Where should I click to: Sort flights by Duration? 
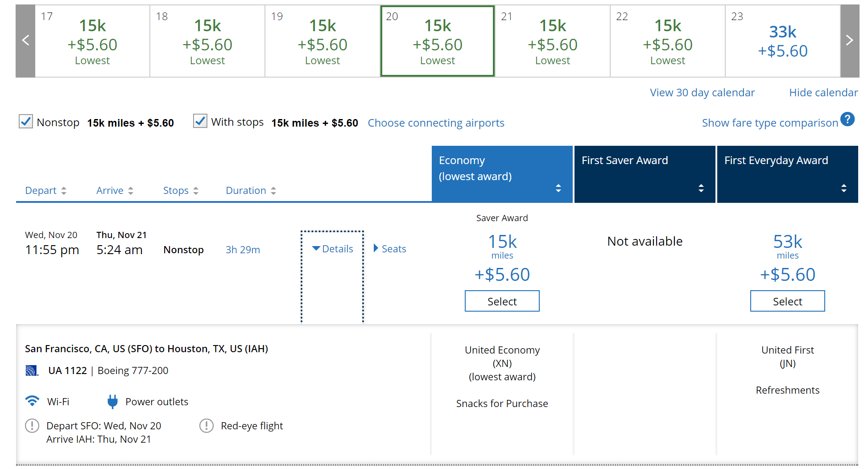tap(251, 191)
